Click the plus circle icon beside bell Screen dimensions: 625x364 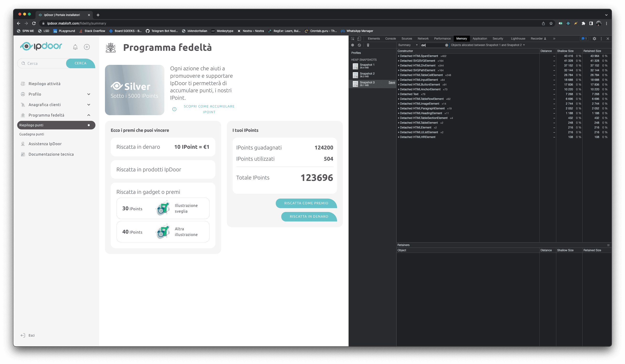(x=87, y=47)
